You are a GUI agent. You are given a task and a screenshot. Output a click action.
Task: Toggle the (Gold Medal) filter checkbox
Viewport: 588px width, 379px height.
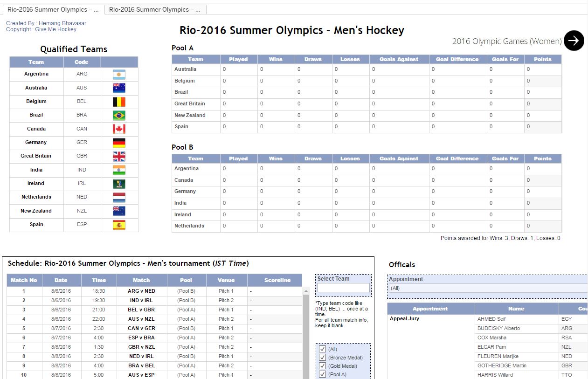tap(322, 366)
